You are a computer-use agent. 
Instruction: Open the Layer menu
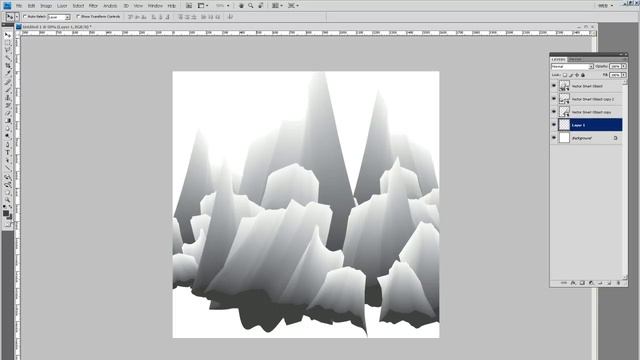click(62, 6)
